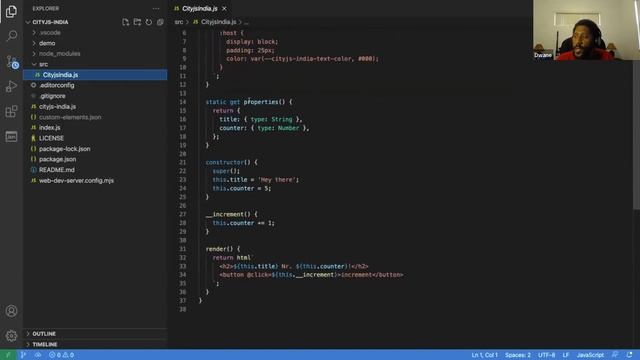Select the CityjsIndia.js editor tab

click(200, 9)
